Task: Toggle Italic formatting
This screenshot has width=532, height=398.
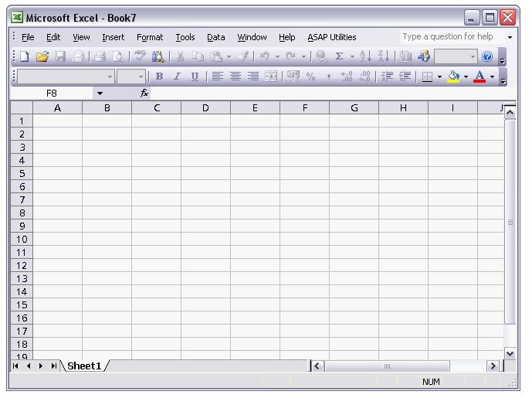Action: [177, 77]
